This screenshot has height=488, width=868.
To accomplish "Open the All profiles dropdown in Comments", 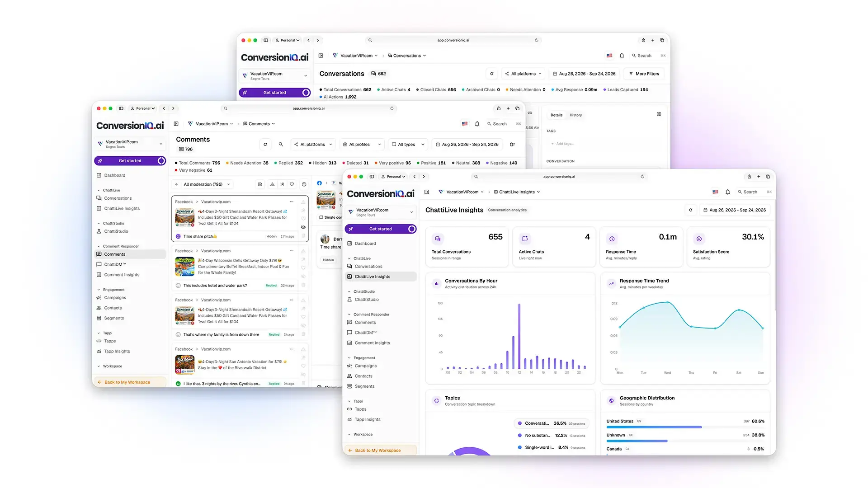I will 362,145.
